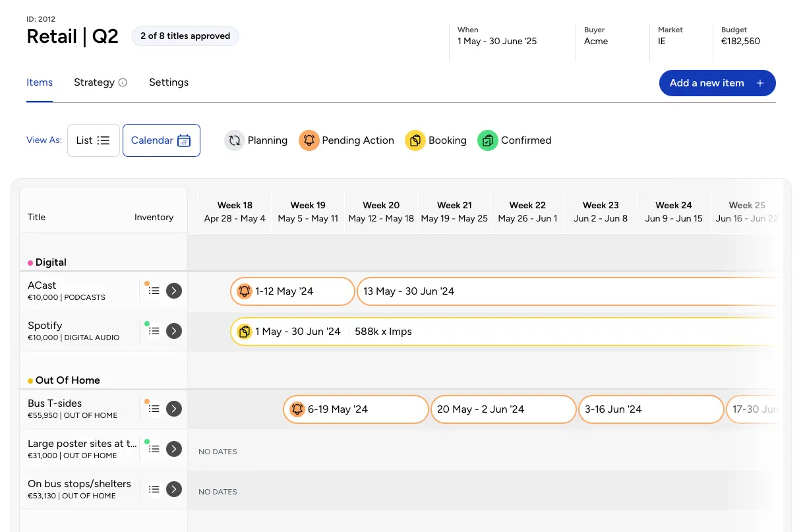Viewport: 801px width, 532px height.
Task: Select the Planning status icon
Action: click(x=235, y=140)
